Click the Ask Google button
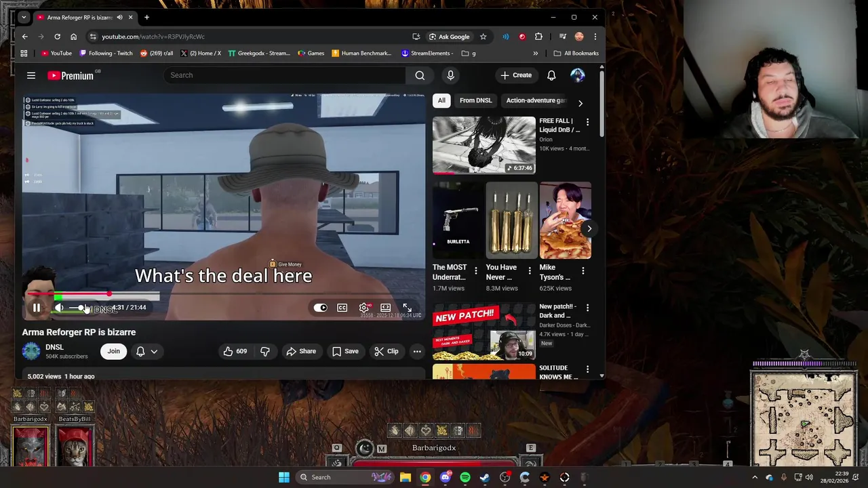The width and height of the screenshot is (868, 488). pyautogui.click(x=449, y=37)
